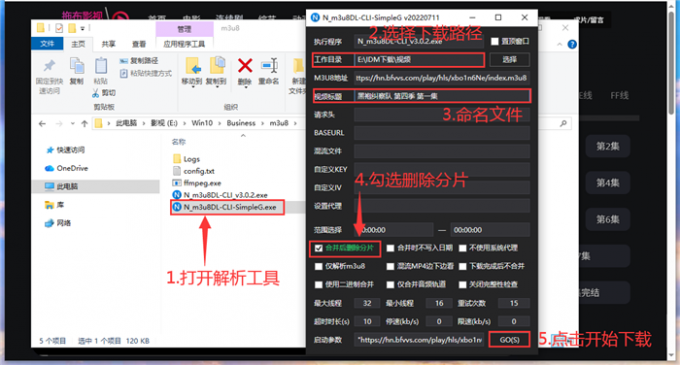680x365 pixels.
Task: Enable 合并时不写入日期 checkbox
Action: [390, 248]
